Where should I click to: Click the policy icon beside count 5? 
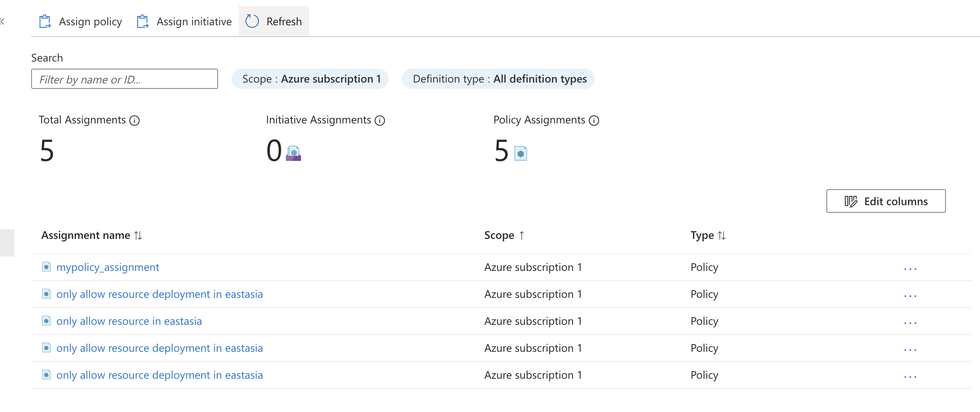pos(521,153)
